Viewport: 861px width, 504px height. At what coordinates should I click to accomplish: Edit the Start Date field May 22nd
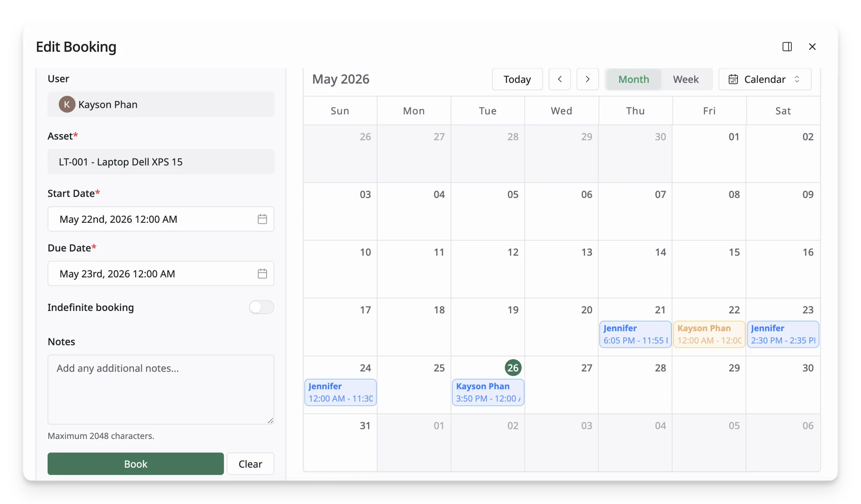coord(161,219)
